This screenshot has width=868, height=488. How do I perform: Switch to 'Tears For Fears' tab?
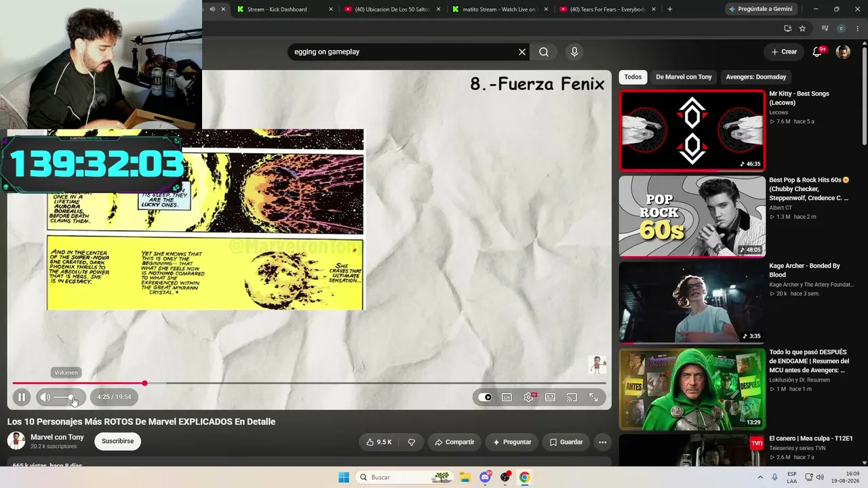coord(608,9)
